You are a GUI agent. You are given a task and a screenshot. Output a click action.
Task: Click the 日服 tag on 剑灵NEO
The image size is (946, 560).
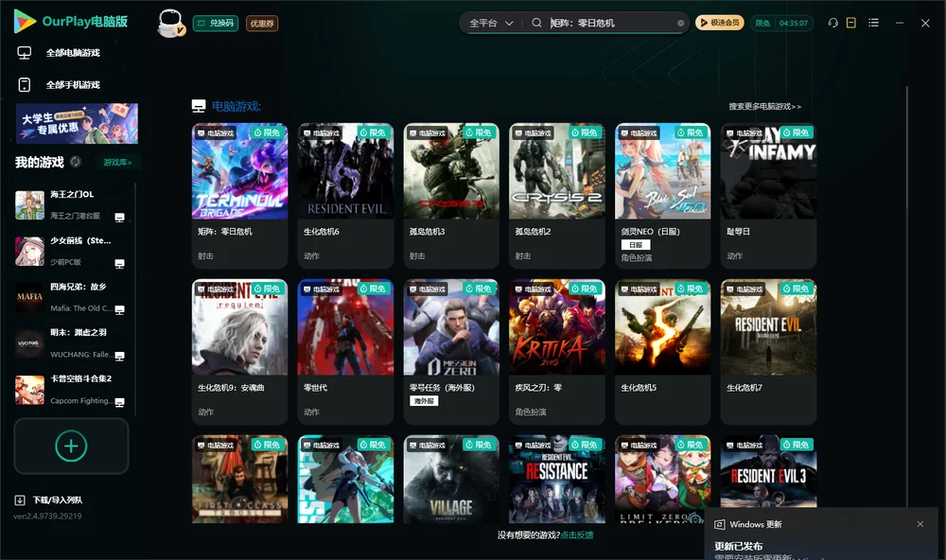tap(636, 245)
